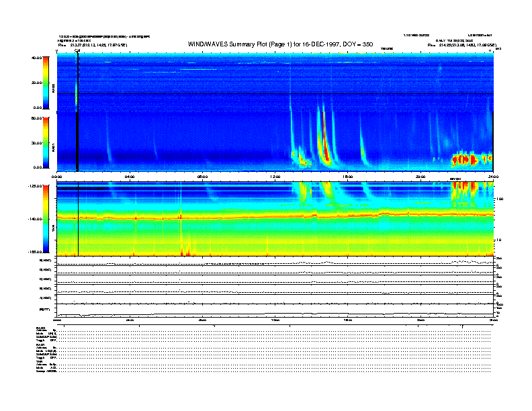Click the red plasma line in the TNR spectrogram
532x411 pixels.
(x=275, y=216)
